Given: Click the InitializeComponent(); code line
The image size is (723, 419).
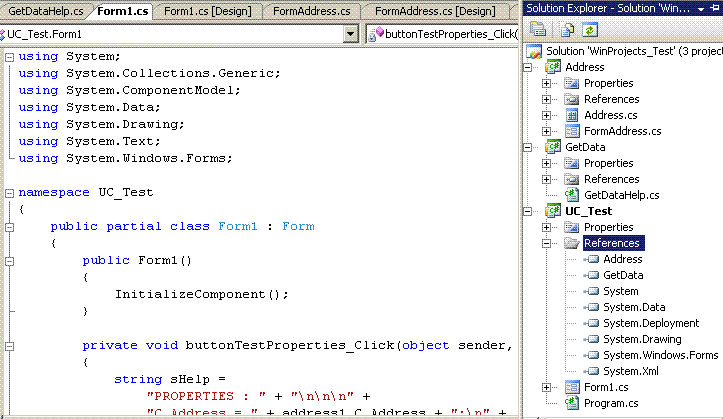Looking at the screenshot, I should click(x=201, y=295).
